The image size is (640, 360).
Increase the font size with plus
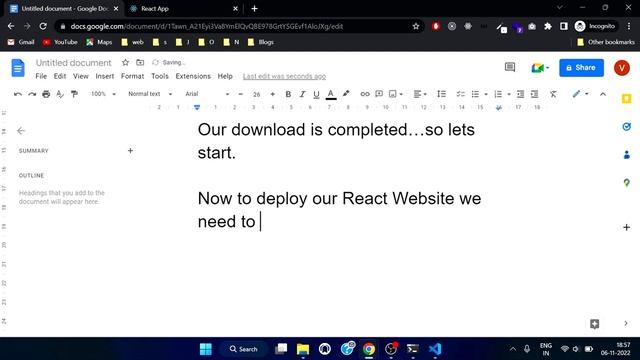[272, 94]
